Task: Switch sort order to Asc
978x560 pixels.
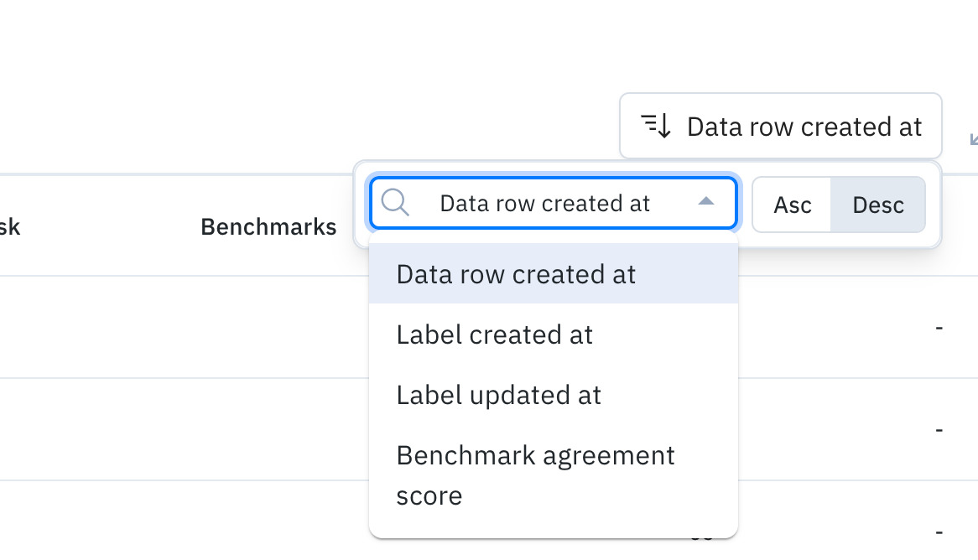Action: pyautogui.click(x=792, y=205)
